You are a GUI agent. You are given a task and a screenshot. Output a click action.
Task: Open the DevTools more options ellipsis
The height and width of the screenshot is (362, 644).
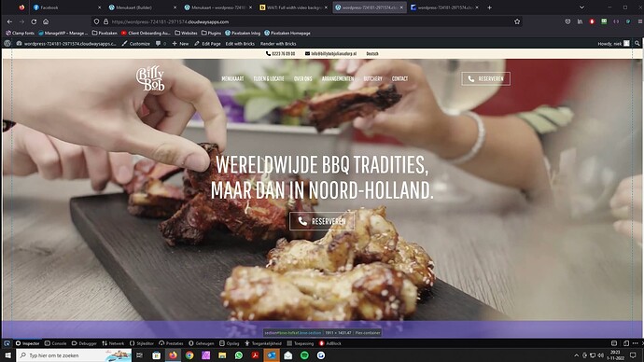pos(636,343)
